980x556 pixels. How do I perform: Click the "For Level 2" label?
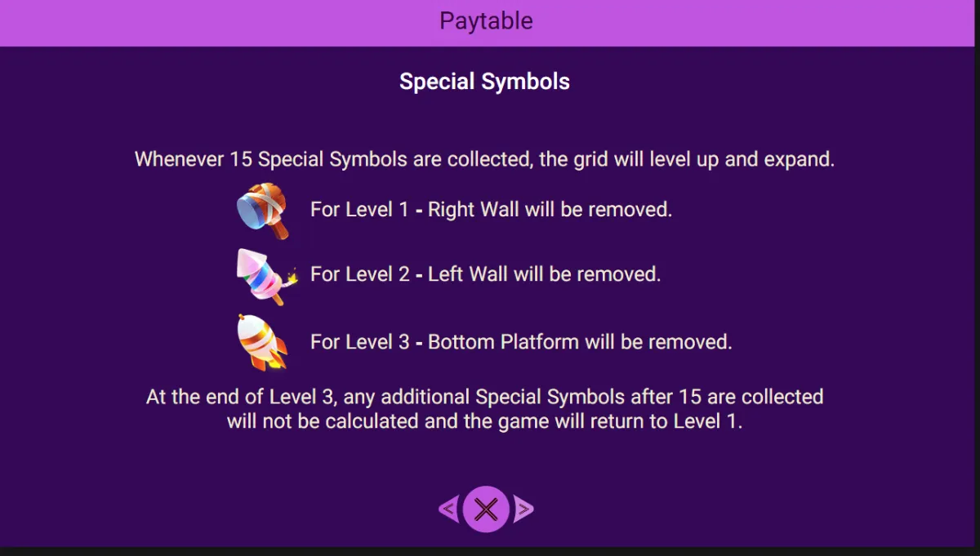[360, 274]
